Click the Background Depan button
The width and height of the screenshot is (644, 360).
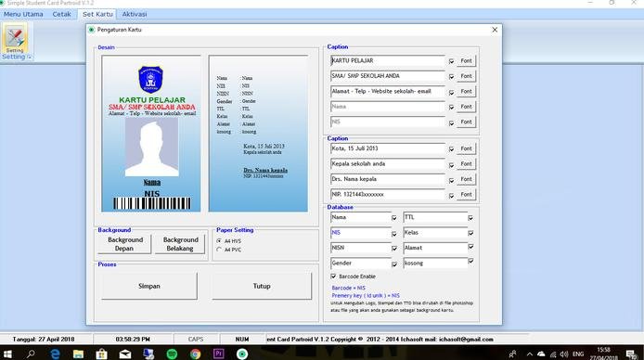coord(124,244)
